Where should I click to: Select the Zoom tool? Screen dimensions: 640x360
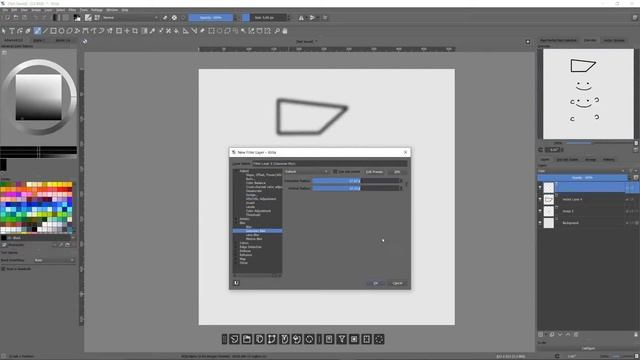coord(277,31)
